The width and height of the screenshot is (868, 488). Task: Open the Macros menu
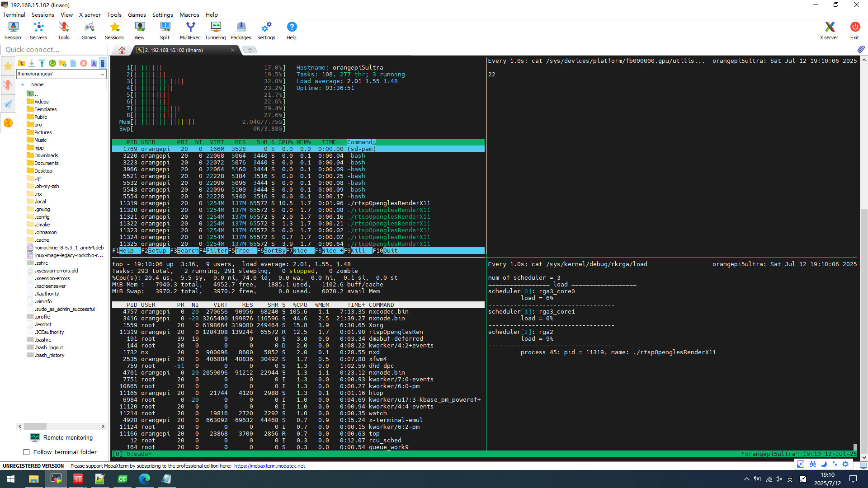point(189,14)
